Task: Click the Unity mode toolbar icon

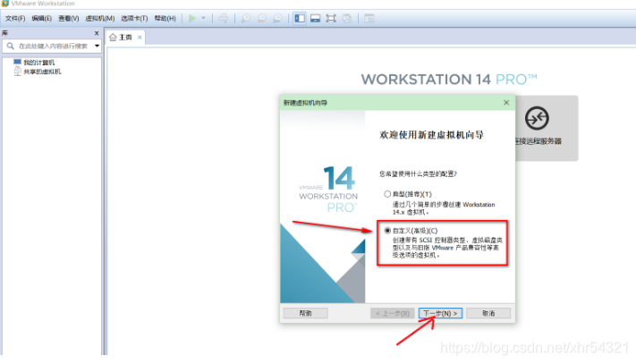Action: [347, 18]
